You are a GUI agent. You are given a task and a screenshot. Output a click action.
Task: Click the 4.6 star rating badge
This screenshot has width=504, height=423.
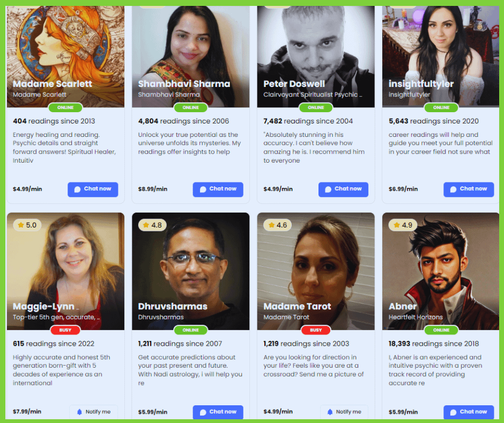pos(278,225)
